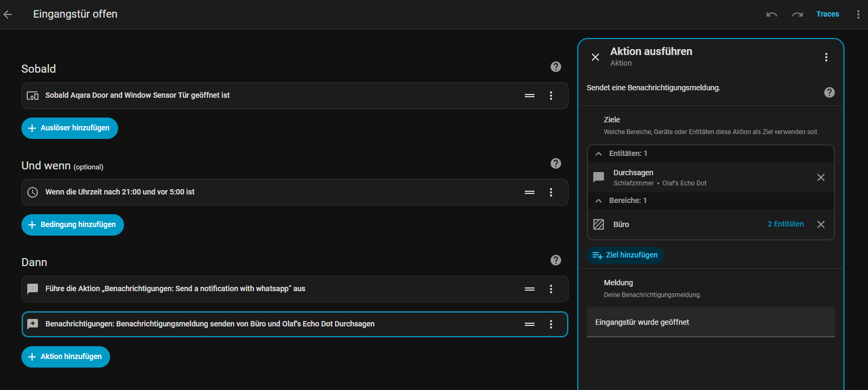
Task: Remove the Durchsagen entity target
Action: [x=821, y=177]
